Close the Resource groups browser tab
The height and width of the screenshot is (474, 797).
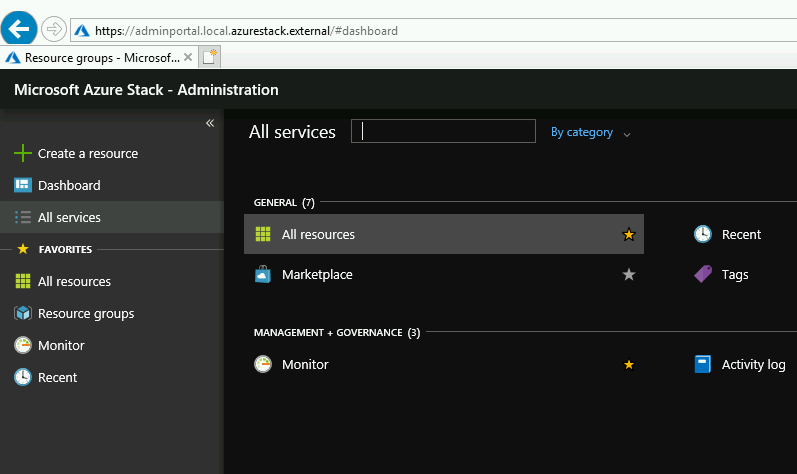pos(188,57)
